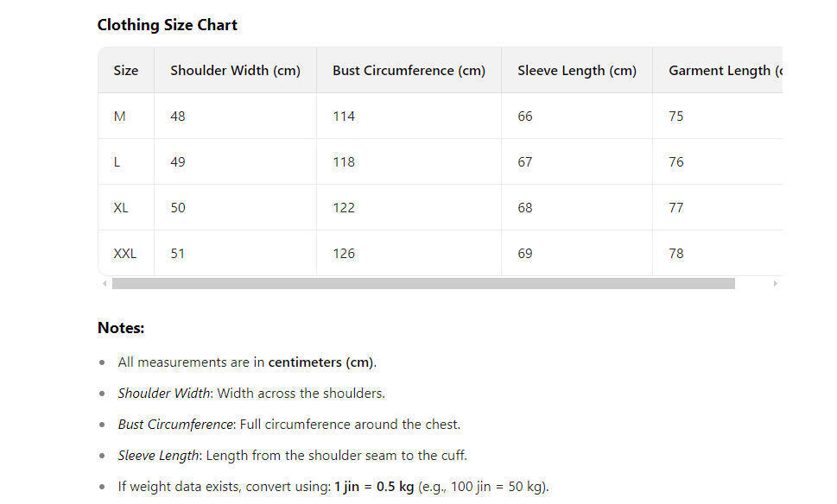Click the Notes: heading
The height and width of the screenshot is (504, 837).
(121, 328)
